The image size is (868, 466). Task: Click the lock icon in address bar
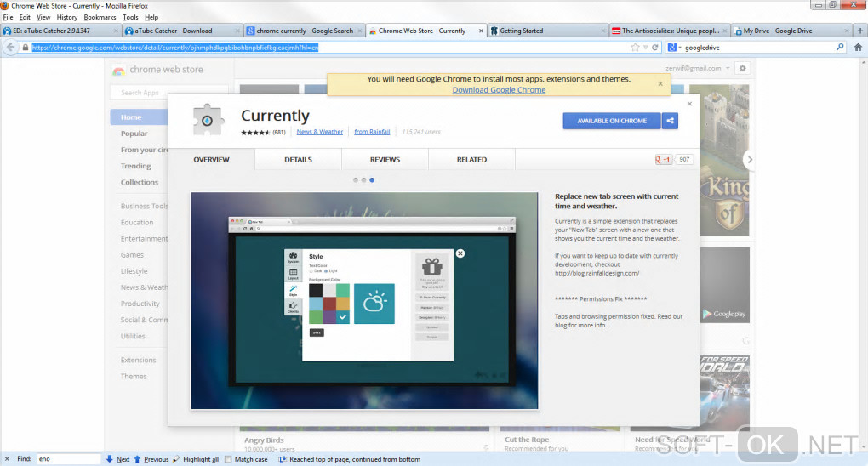(x=25, y=48)
